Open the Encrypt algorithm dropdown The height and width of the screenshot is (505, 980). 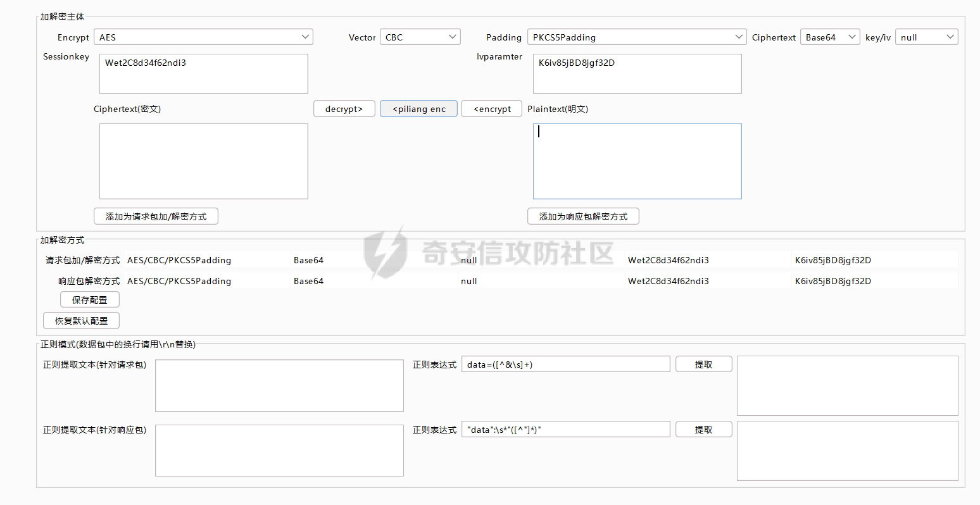[x=203, y=37]
